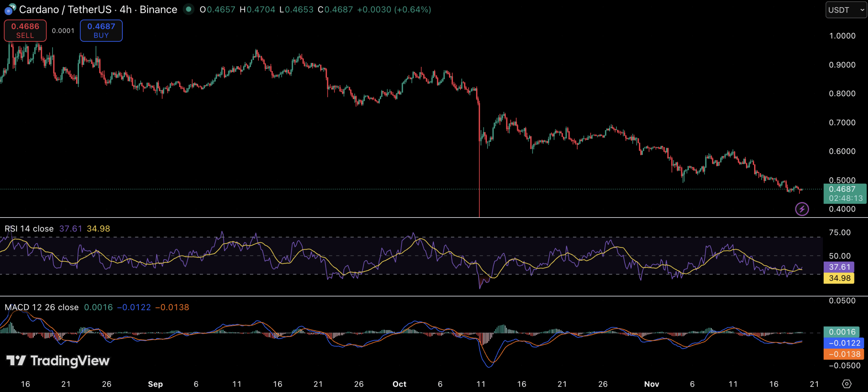
Task: Click the green market status dot
Action: pos(189,9)
